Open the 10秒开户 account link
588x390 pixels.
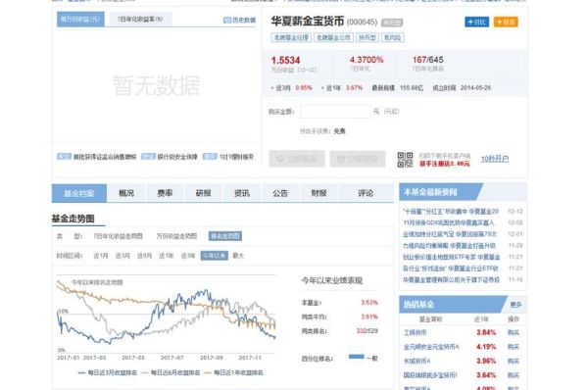coord(495,159)
